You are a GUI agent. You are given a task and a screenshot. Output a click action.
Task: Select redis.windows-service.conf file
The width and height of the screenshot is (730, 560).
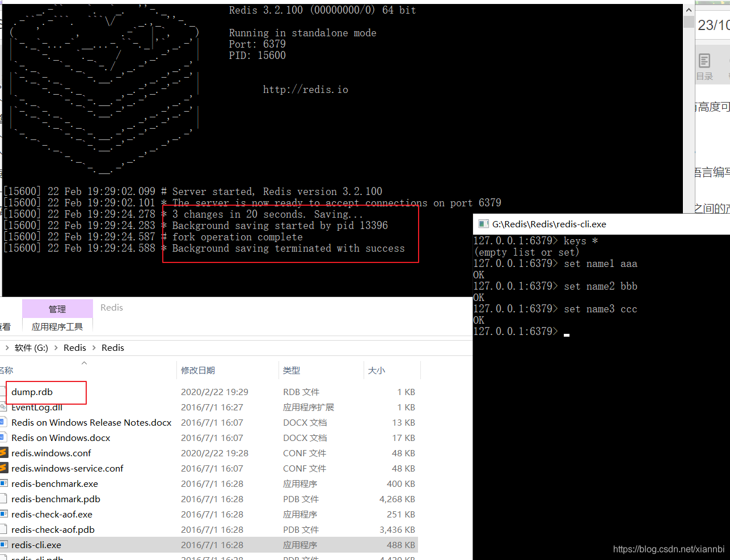point(67,469)
